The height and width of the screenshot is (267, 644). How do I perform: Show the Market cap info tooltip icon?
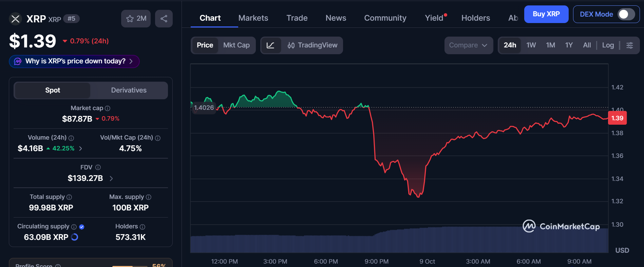coord(108,108)
